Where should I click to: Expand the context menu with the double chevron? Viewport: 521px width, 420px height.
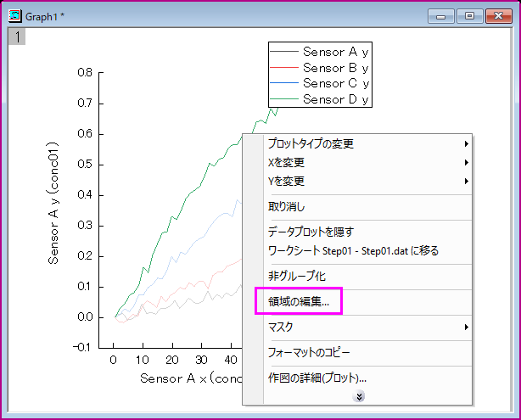[359, 396]
